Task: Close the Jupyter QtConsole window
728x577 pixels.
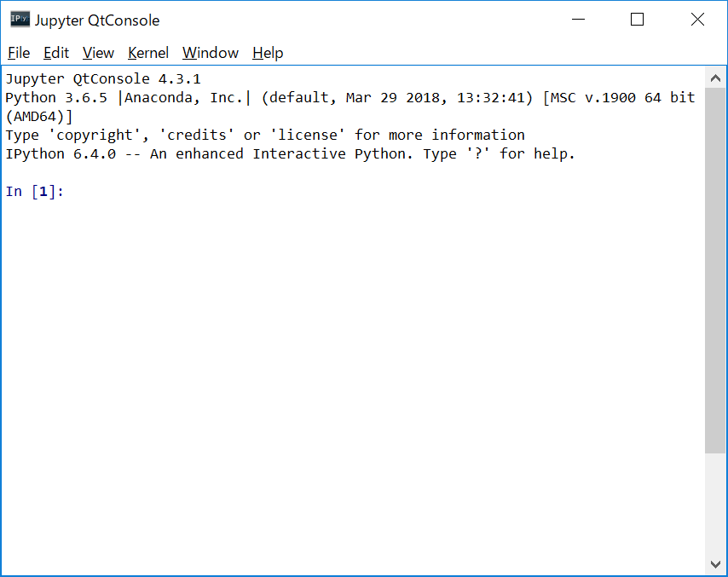Action: pyautogui.click(x=697, y=20)
